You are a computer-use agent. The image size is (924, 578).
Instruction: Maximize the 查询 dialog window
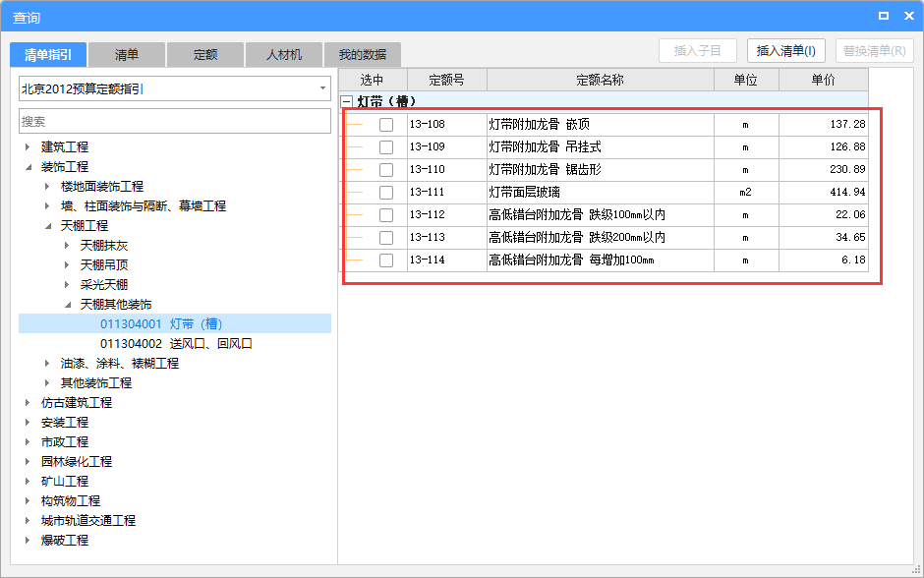[884, 16]
